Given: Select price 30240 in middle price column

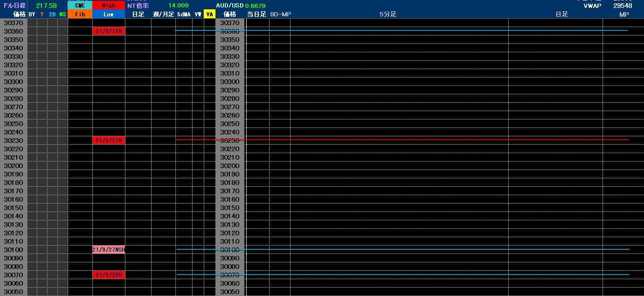Looking at the screenshot, I should point(229,132).
